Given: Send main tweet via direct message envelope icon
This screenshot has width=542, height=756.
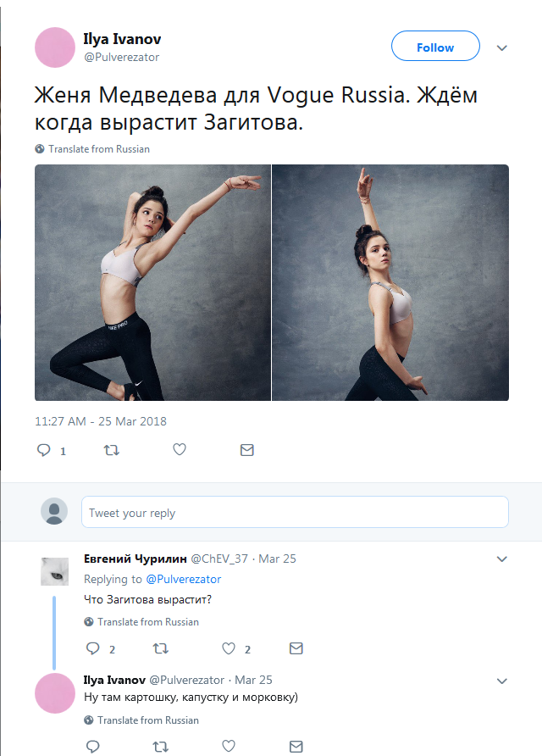Looking at the screenshot, I should pos(247,450).
